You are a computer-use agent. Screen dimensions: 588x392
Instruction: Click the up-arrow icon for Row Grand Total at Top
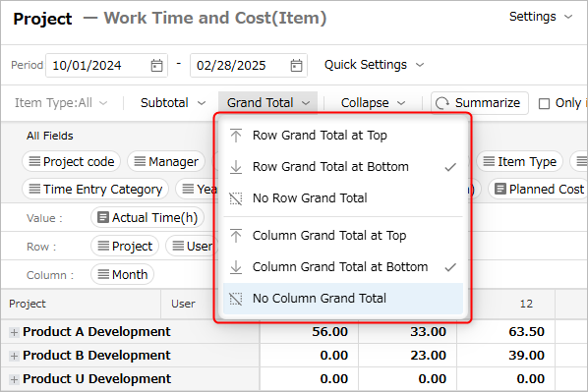236,136
